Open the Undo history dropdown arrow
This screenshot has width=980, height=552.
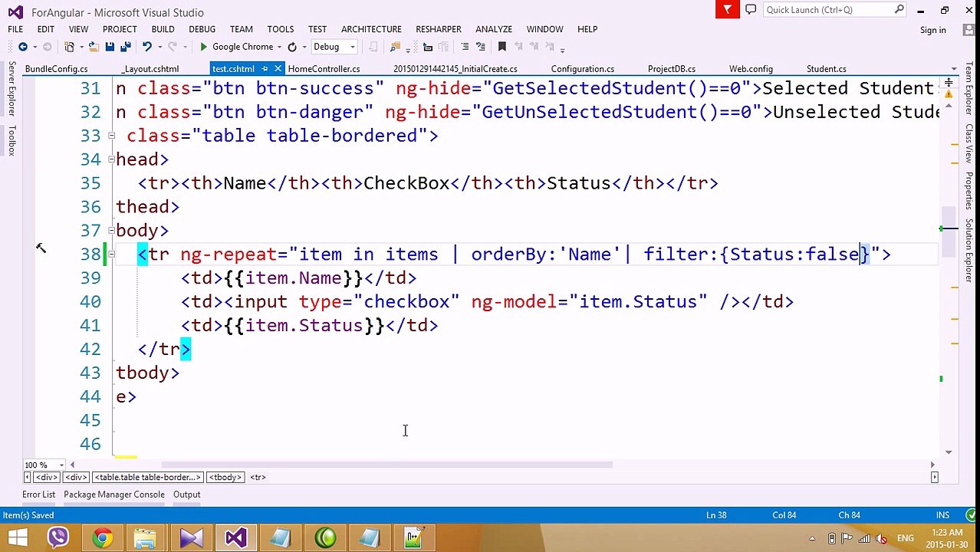(159, 47)
